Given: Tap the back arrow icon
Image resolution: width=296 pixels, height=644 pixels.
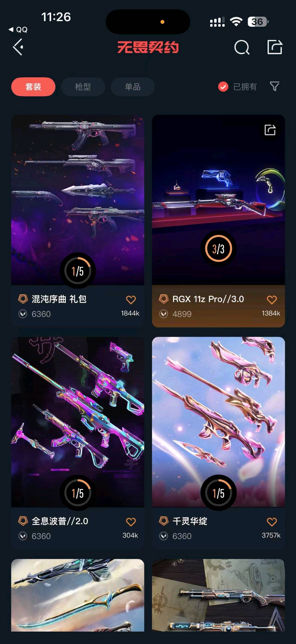Looking at the screenshot, I should click(x=18, y=47).
